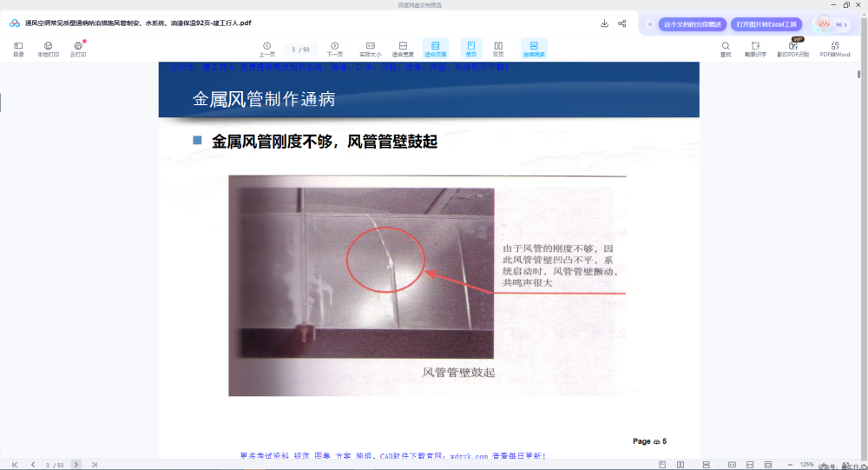868x470 pixels.
Task: Click the 本地打印 local print icon
Action: [48, 49]
